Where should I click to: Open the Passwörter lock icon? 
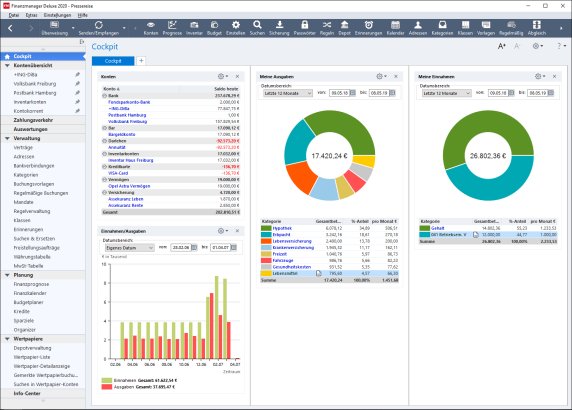pos(305,25)
